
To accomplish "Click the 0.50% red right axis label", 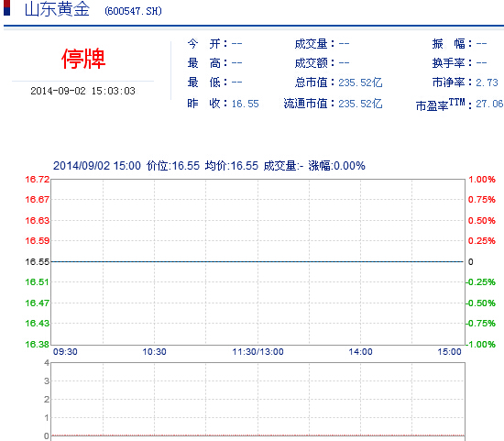I will (x=481, y=220).
